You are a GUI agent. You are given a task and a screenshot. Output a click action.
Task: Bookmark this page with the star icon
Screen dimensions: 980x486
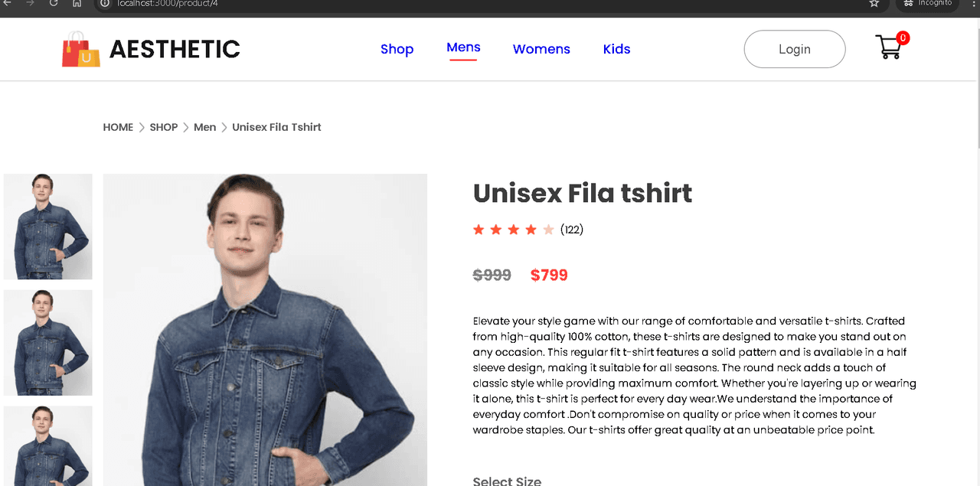tap(874, 3)
